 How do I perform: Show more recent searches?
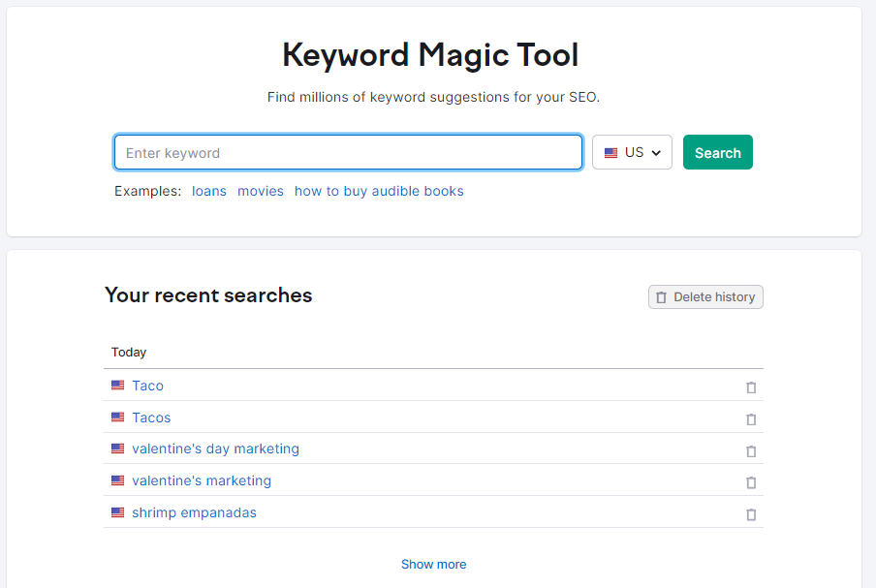coord(433,564)
